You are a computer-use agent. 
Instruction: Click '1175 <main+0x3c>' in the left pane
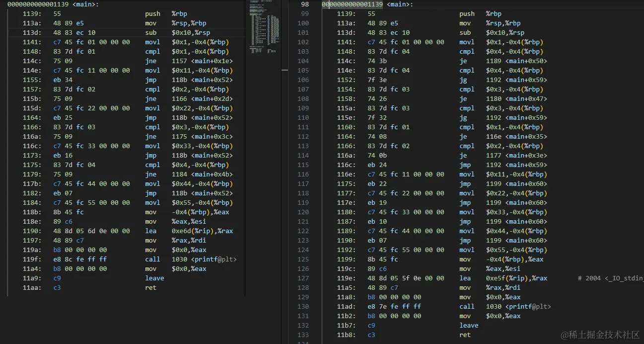(202, 137)
